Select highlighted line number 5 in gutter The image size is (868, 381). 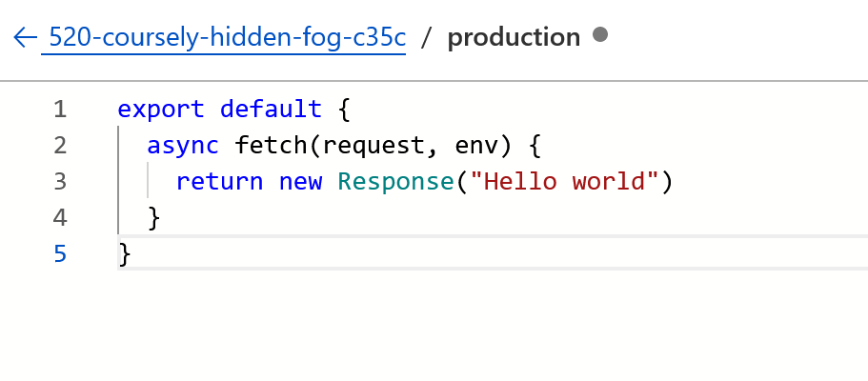pyautogui.click(x=60, y=254)
